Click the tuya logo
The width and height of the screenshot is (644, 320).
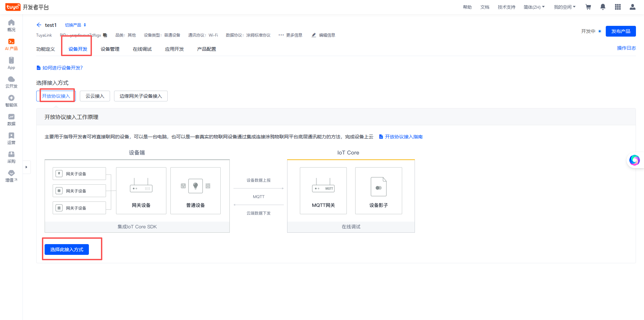(13, 7)
